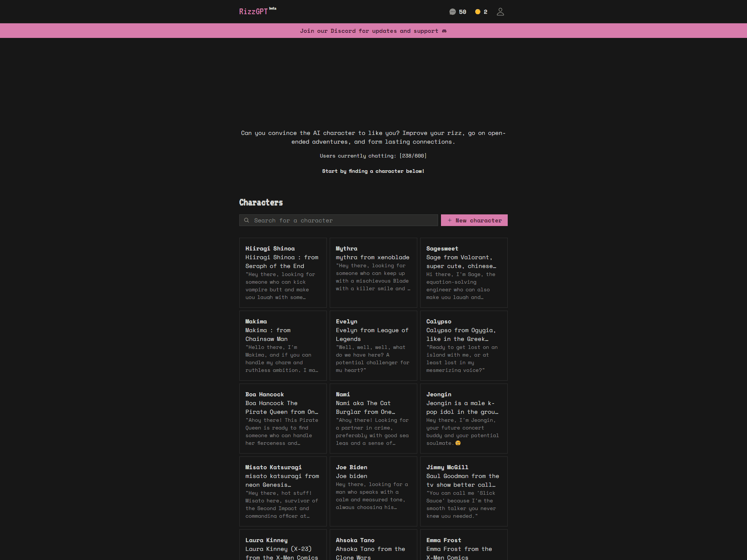Click the coin count 2

click(485, 12)
